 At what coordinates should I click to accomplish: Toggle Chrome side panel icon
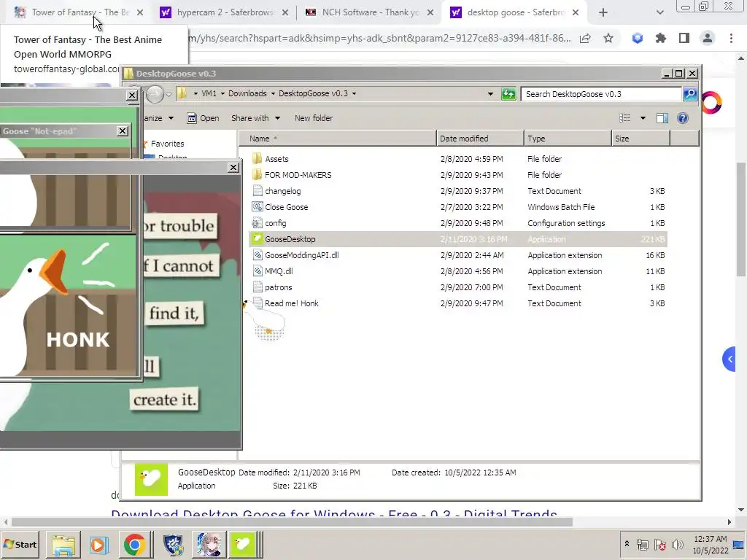click(684, 39)
